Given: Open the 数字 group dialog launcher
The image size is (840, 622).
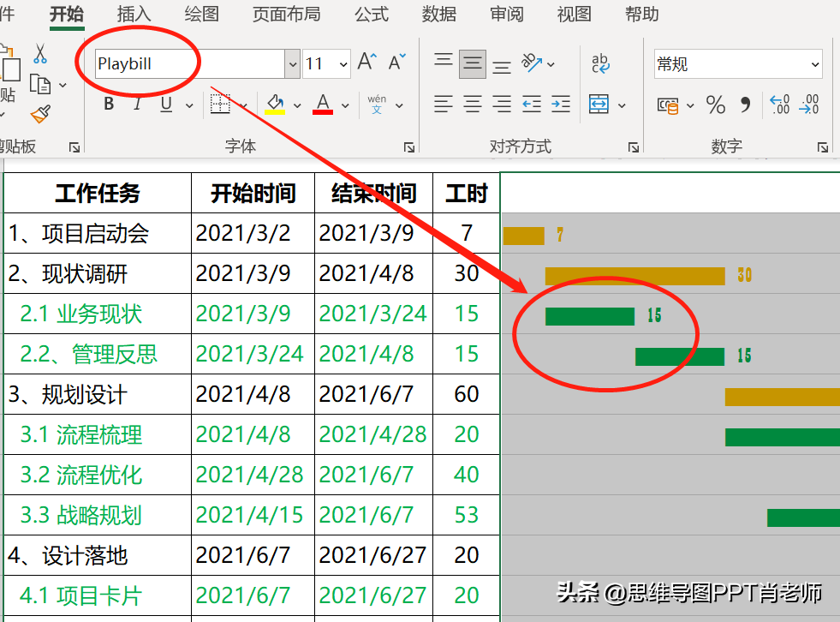Looking at the screenshot, I should 823,147.
